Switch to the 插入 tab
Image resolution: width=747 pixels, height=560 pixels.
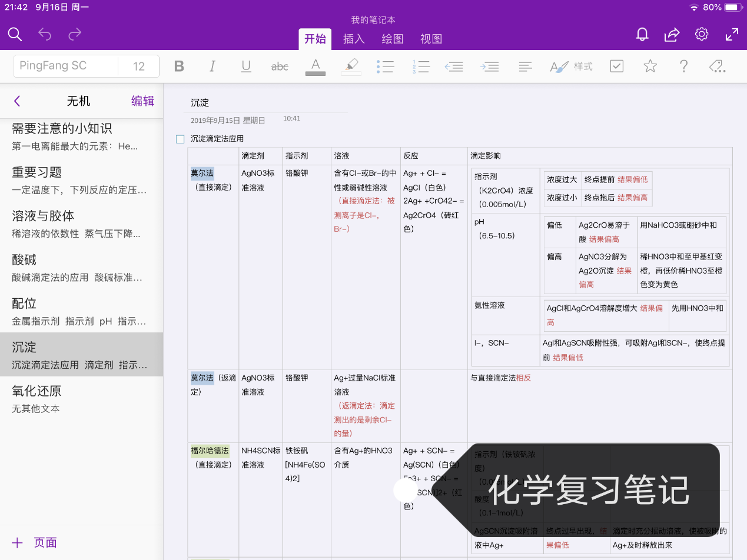354,39
